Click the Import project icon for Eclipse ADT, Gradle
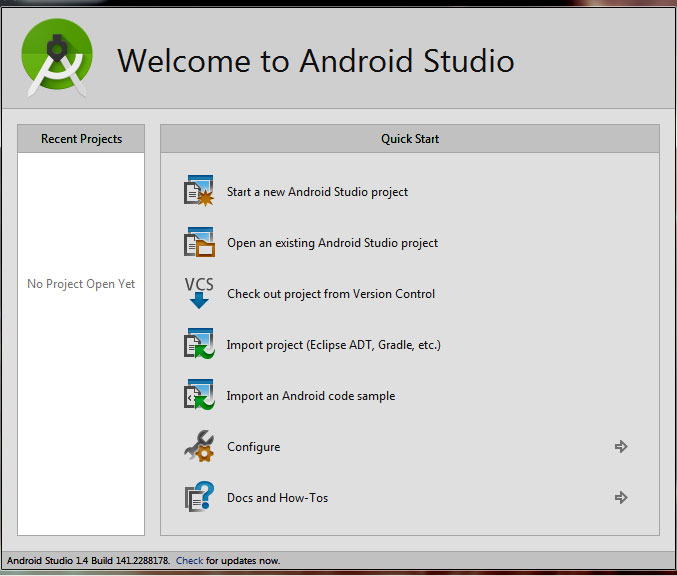677x576 pixels. click(199, 344)
